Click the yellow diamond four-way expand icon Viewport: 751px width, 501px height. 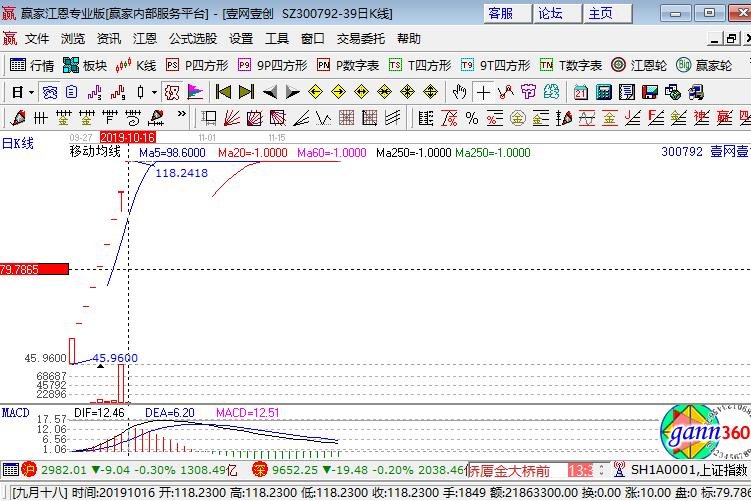pyautogui.click(x=430, y=92)
